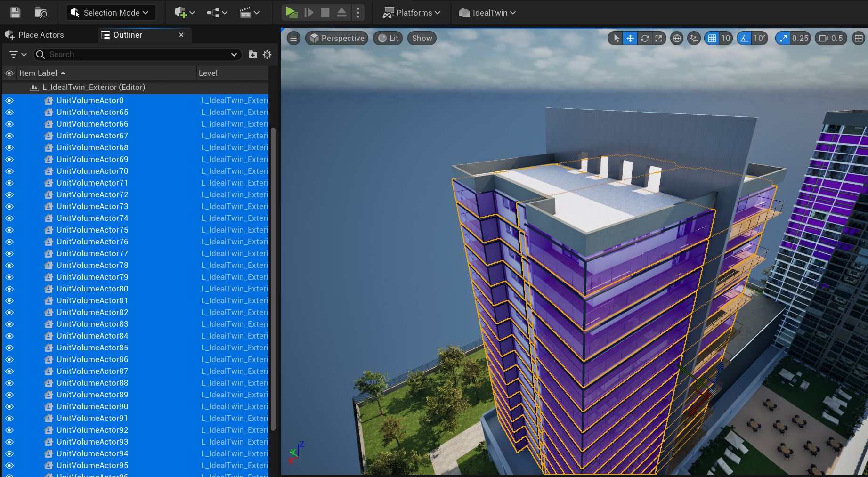Select the rotate transform tool
Viewport: 868px width, 477px height.
tap(645, 39)
